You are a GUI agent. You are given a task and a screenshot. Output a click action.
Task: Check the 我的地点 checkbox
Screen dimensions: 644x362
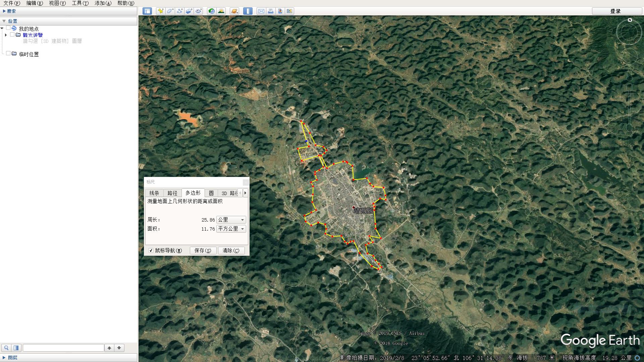point(8,28)
